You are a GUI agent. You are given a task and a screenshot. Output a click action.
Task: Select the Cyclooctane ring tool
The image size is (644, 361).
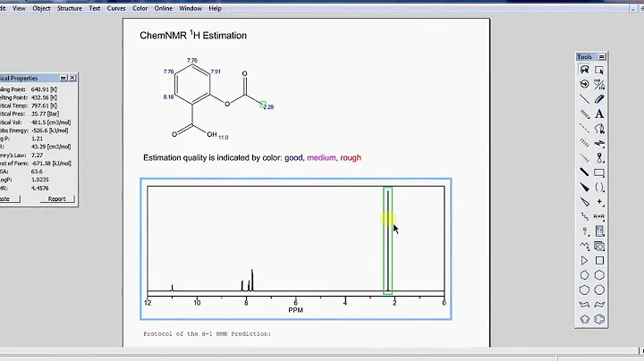(x=599, y=290)
